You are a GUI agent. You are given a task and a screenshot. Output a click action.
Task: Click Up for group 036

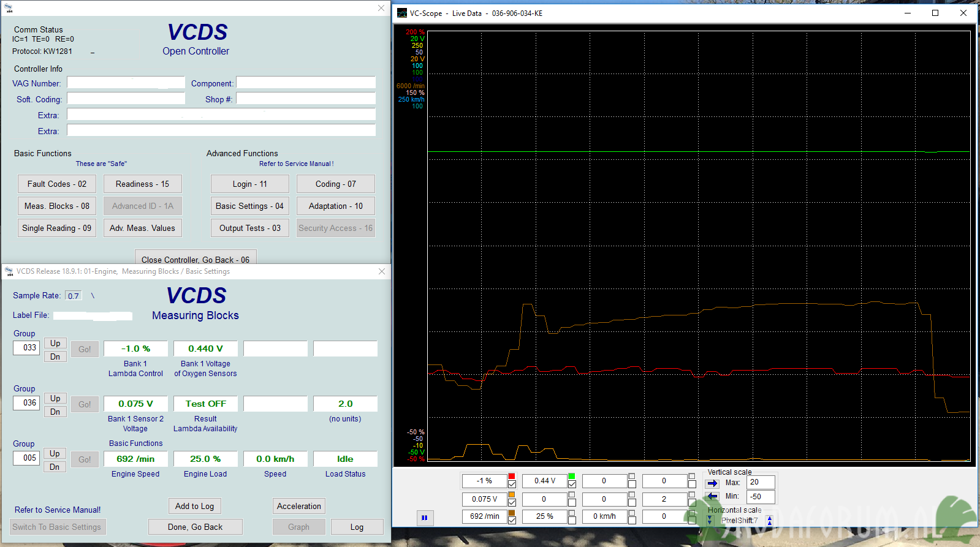(55, 398)
